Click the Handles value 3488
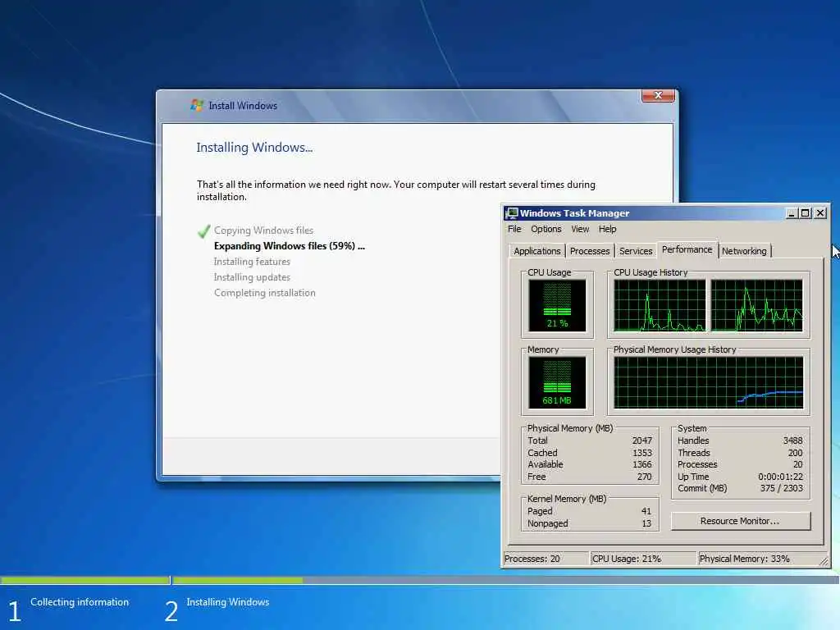Viewport: 840px width, 630px height. click(793, 441)
